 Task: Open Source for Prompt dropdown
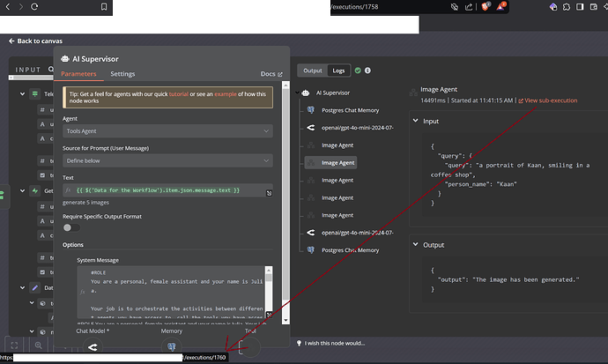pyautogui.click(x=167, y=160)
